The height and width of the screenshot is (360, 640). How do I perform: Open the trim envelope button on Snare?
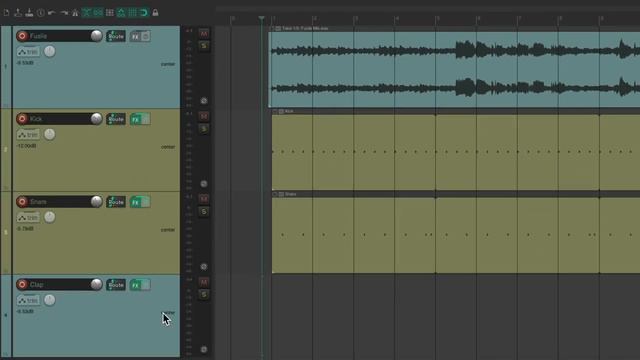coord(28,218)
